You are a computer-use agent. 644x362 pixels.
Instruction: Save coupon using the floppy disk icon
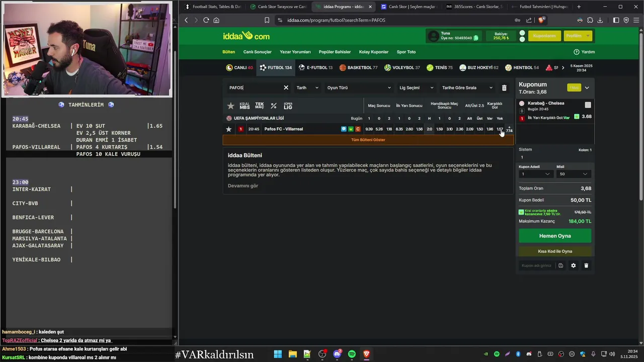560,265
